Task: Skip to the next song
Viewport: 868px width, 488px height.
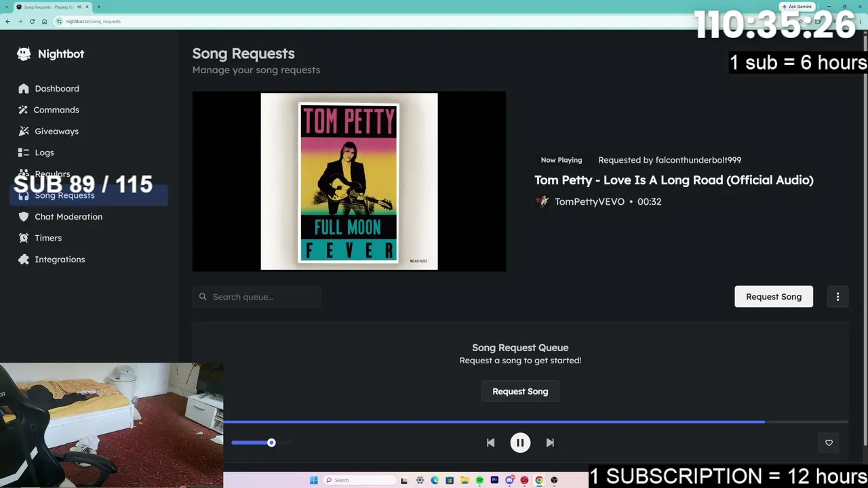Action: [550, 443]
